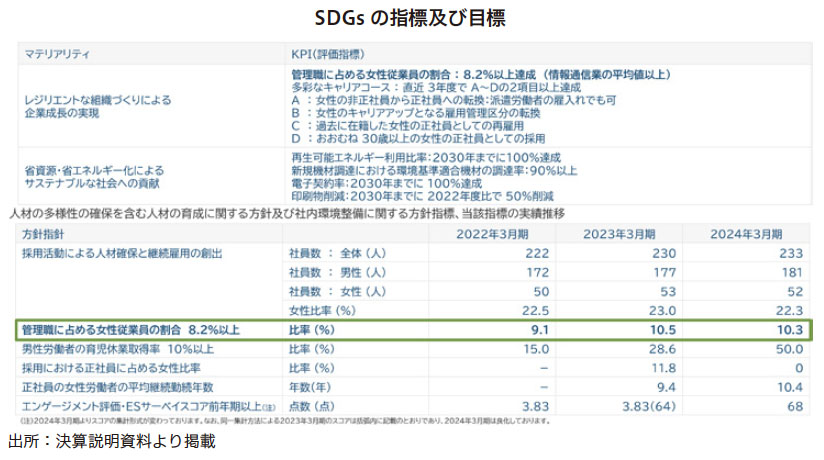Click value '3.83(64)' in engagement row
The width and height of the screenshot is (824, 460).
tap(650, 406)
